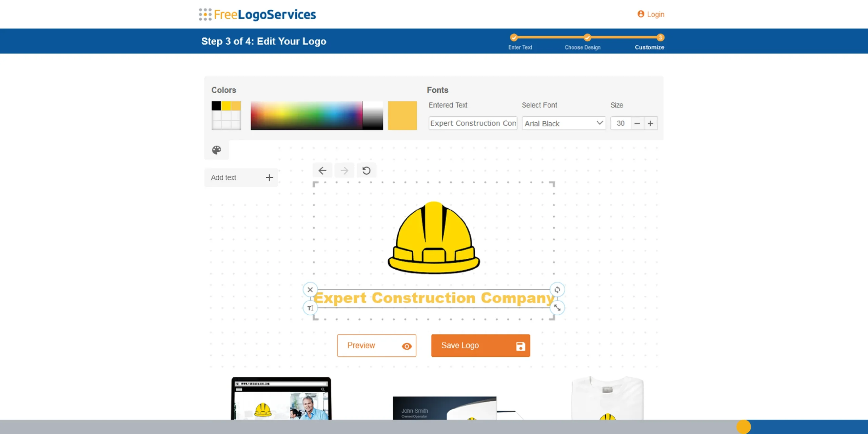Screen dimensions: 868x434
Task: Decrease font size with minus button
Action: tap(637, 123)
